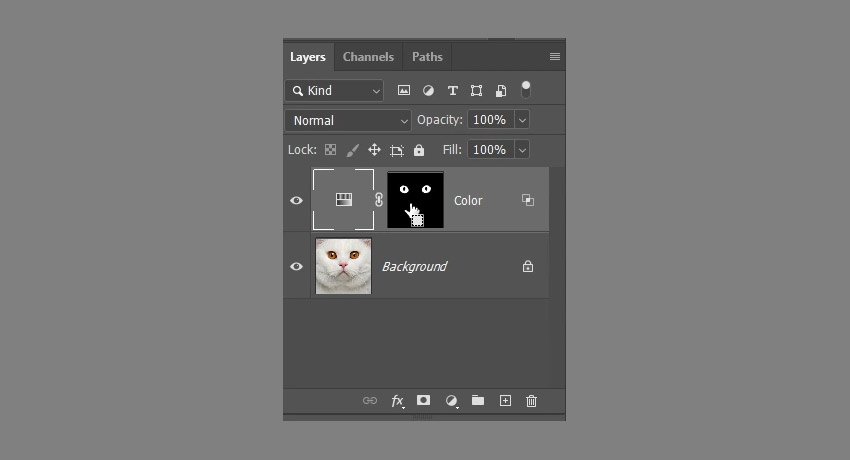This screenshot has height=460, width=850.
Task: Add a layer style with fx
Action: (397, 401)
